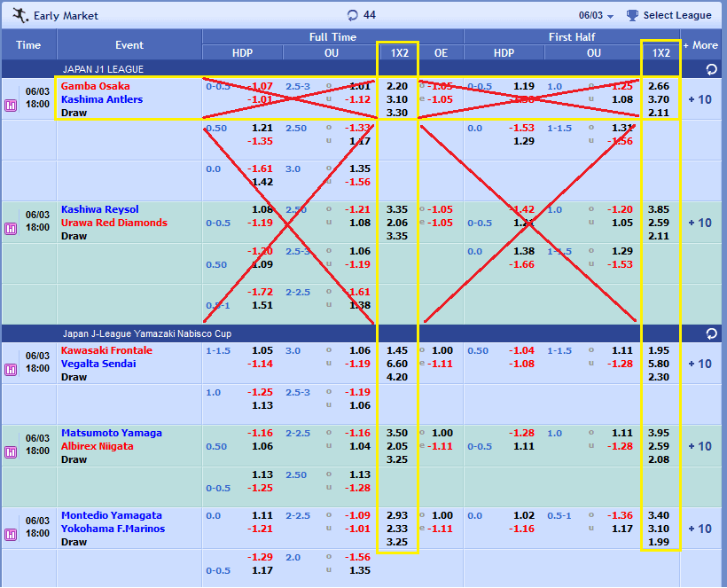Pick the 6.60 Vegalta Sendai 1X2 odds
Viewport: 727px width, 588px height.
click(397, 364)
